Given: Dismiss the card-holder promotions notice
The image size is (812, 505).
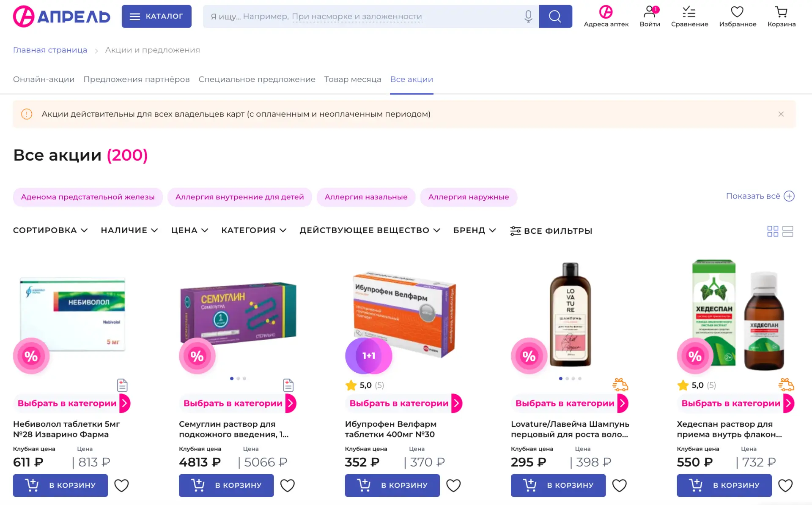Looking at the screenshot, I should 781,114.
